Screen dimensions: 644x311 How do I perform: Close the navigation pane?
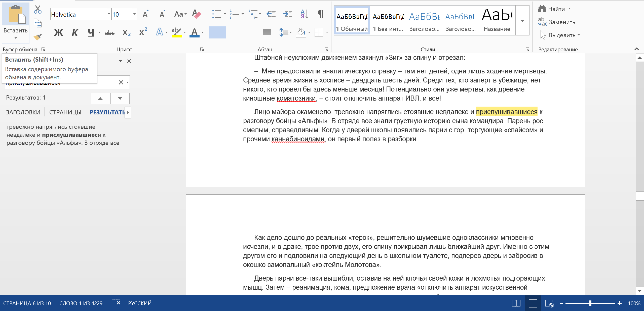tap(129, 61)
